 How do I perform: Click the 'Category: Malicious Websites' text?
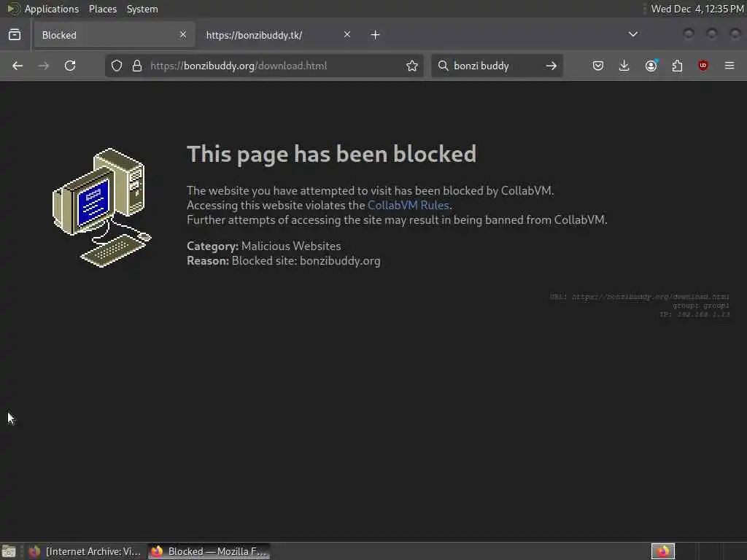tap(264, 246)
